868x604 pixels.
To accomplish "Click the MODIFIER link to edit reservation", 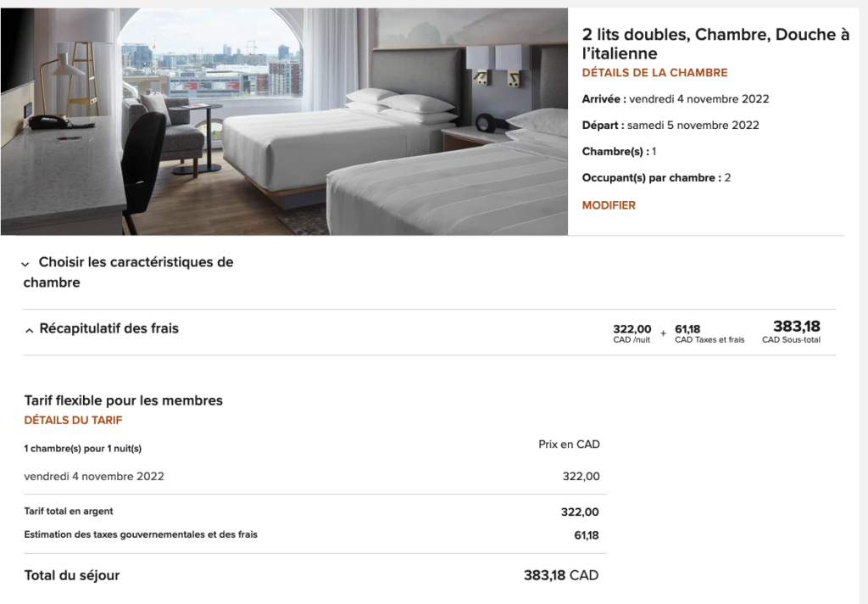I will tap(609, 205).
